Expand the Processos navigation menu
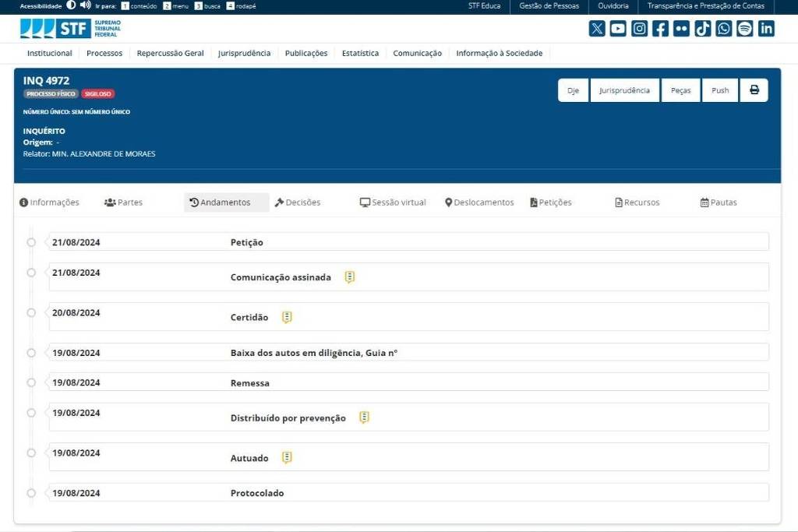 (104, 53)
